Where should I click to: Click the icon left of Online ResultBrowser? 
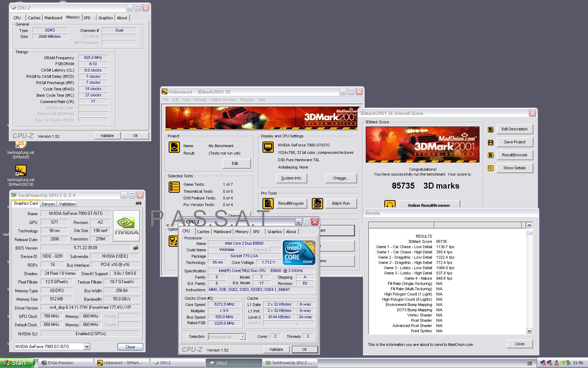coord(390,204)
